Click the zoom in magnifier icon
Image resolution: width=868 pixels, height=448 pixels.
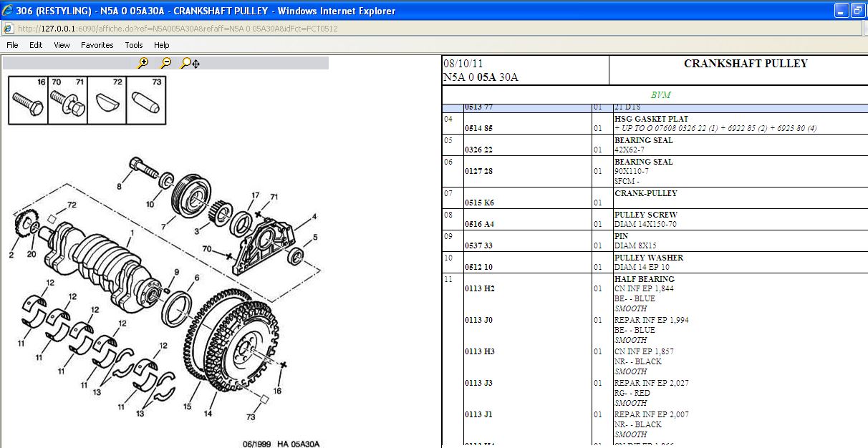tap(143, 63)
